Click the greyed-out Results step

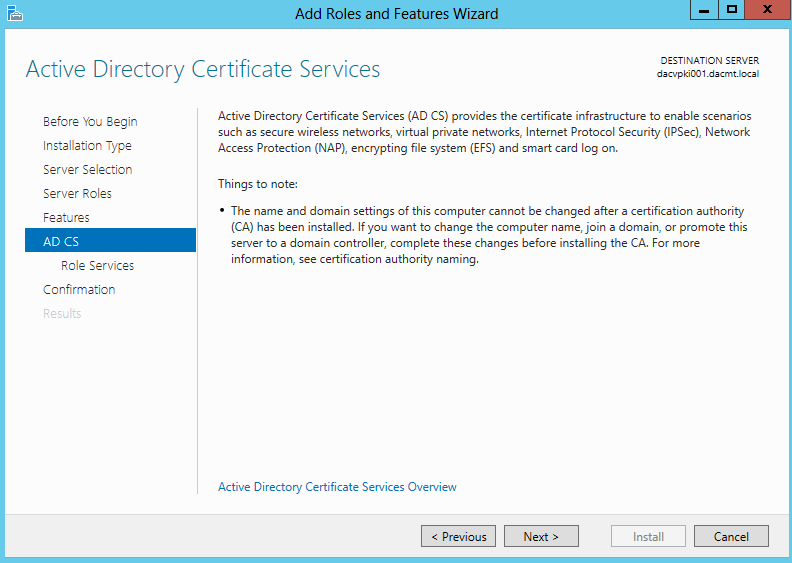click(62, 314)
